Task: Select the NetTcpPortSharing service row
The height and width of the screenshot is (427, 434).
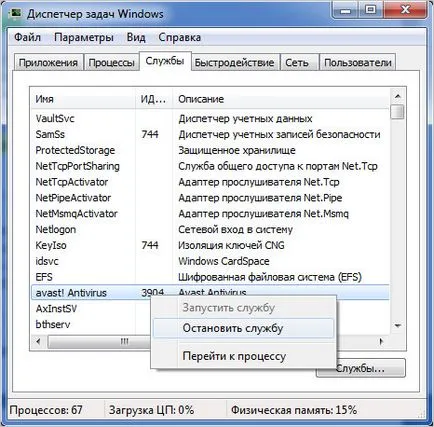Action: click(x=210, y=166)
